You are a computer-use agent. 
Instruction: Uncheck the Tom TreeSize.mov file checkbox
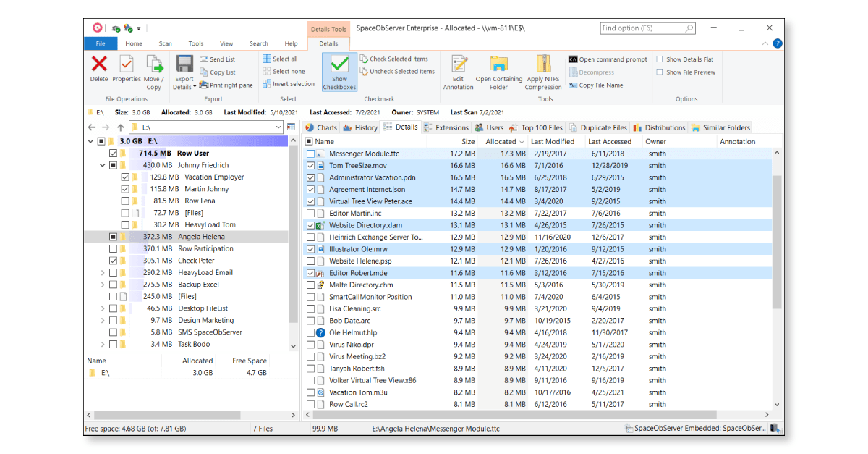point(311,166)
